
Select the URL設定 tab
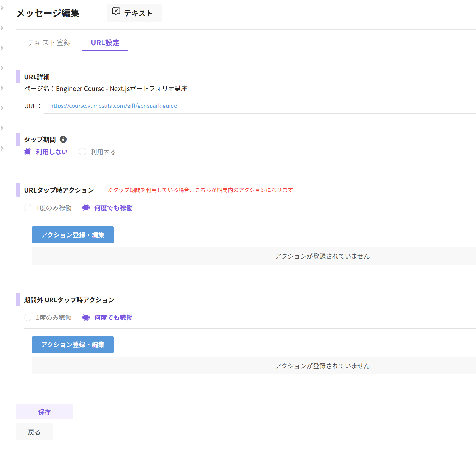click(105, 43)
